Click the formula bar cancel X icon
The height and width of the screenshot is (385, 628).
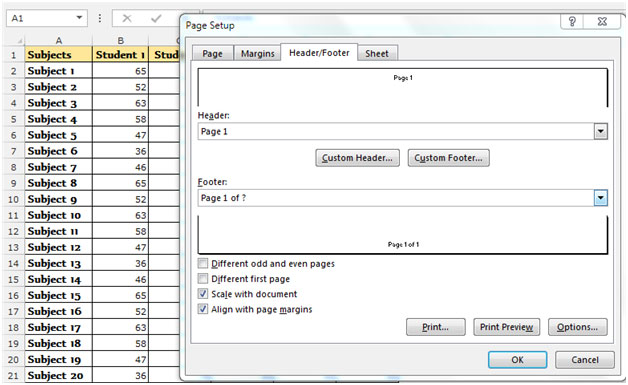(x=127, y=18)
